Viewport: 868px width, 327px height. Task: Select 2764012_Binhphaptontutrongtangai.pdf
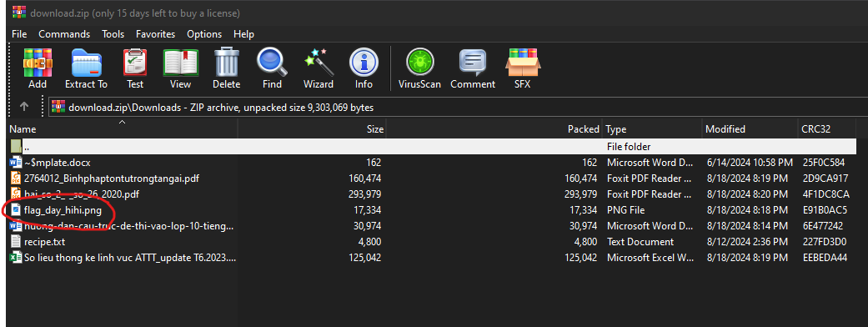pos(112,179)
